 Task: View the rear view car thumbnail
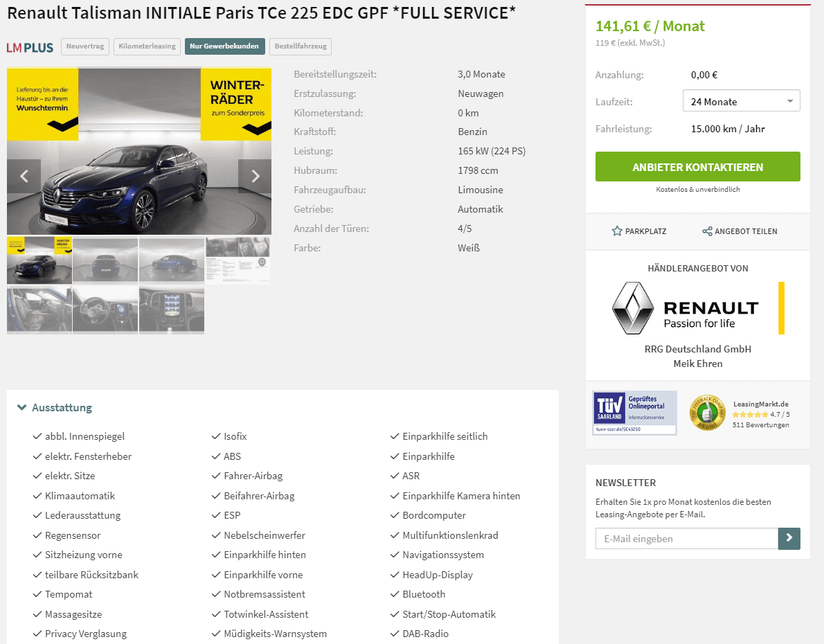[x=105, y=260]
